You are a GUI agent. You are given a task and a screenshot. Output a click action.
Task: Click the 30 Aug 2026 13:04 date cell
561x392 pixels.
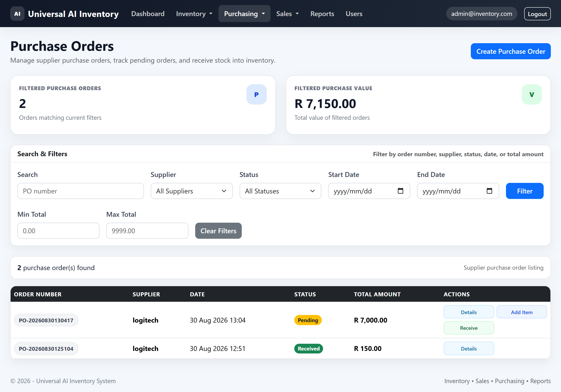tap(217, 320)
